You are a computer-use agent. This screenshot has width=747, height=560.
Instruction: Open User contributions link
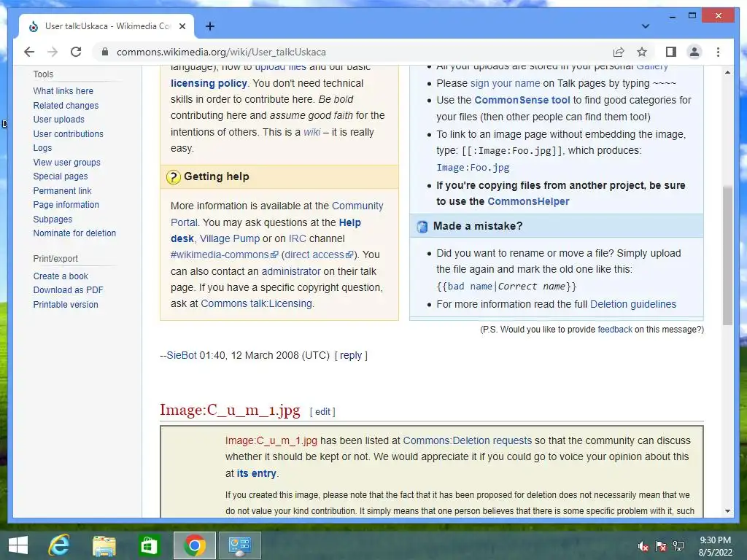(68, 134)
